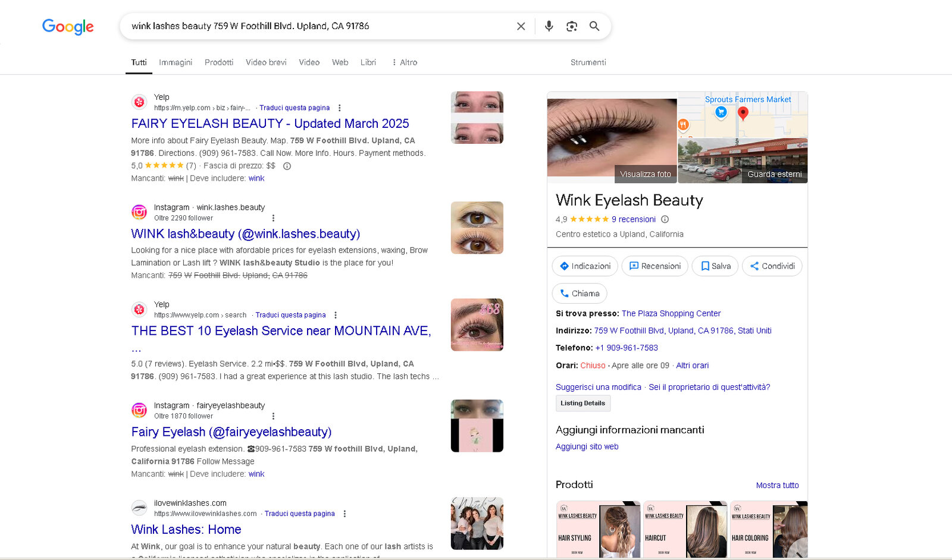Click the red map pin marker
The width and height of the screenshot is (952, 560).
743,113
